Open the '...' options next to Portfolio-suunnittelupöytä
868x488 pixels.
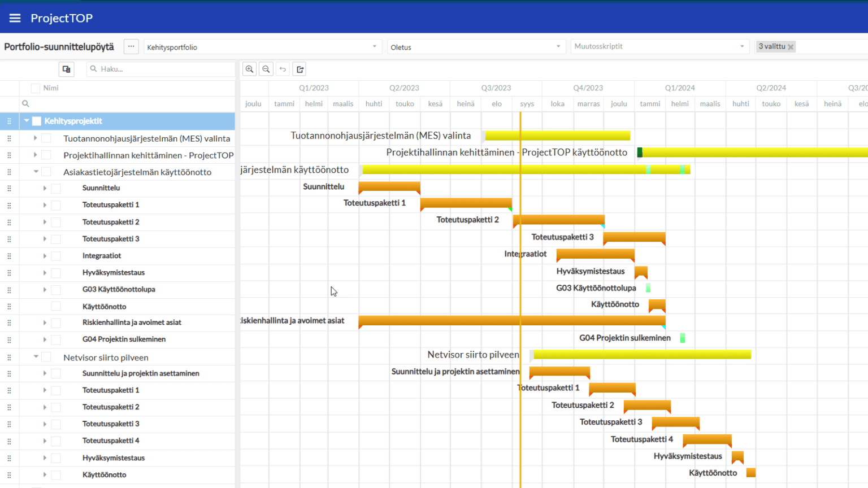(x=131, y=46)
